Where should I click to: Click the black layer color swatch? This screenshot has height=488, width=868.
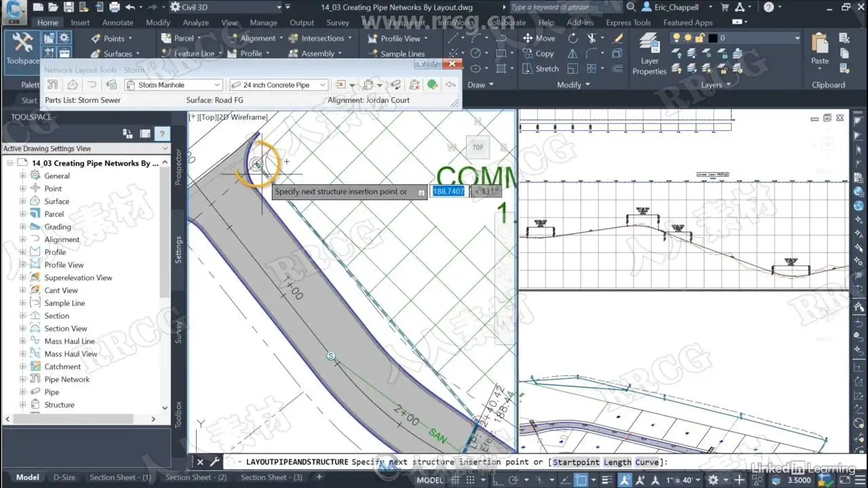click(x=713, y=38)
